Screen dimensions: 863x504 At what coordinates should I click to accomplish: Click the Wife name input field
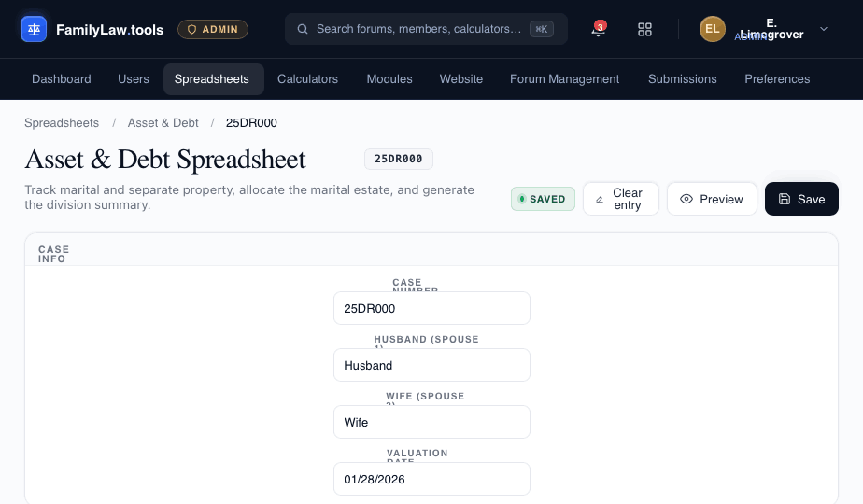pos(431,422)
